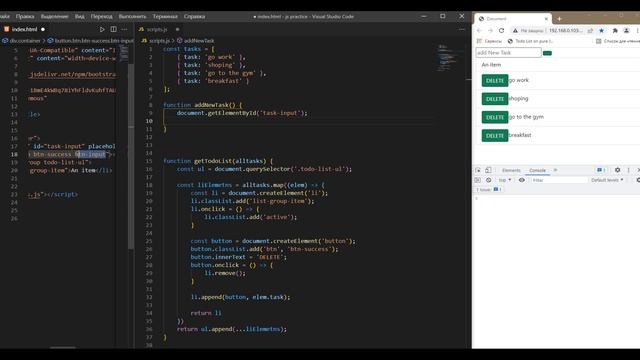The height and width of the screenshot is (360, 640).
Task: Open DevTools more options kebab menu
Action: point(629,170)
